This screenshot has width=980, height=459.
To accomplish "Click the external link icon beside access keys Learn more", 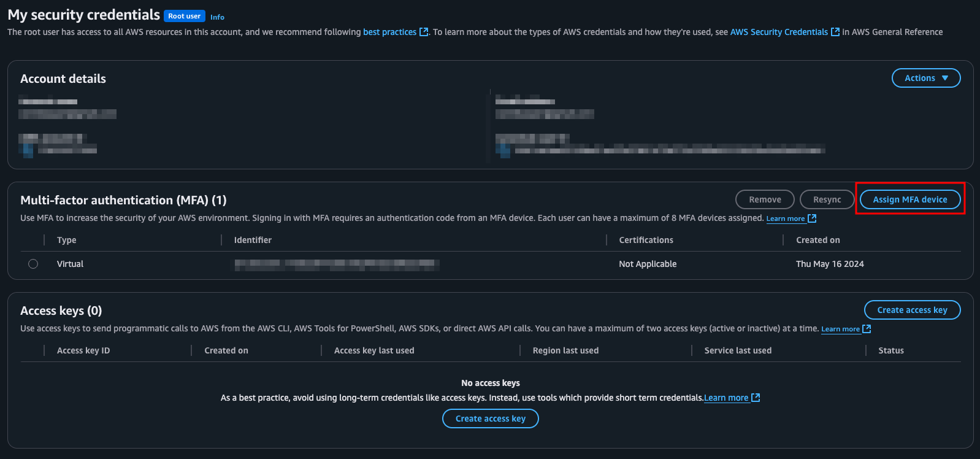I will pyautogui.click(x=867, y=328).
